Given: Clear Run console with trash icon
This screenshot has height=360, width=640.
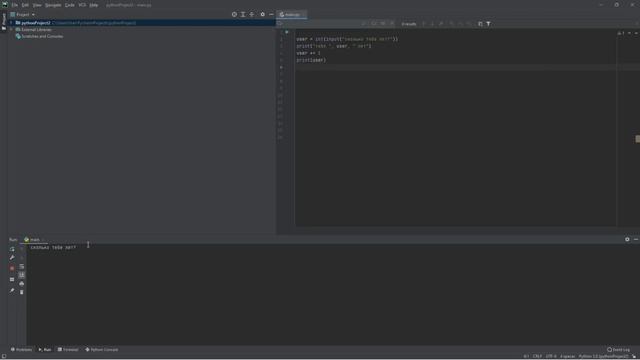Looking at the screenshot, I should (22, 292).
